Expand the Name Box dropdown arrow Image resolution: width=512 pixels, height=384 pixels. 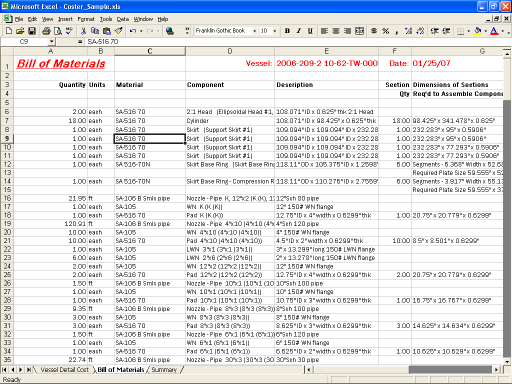pyautogui.click(x=51, y=42)
